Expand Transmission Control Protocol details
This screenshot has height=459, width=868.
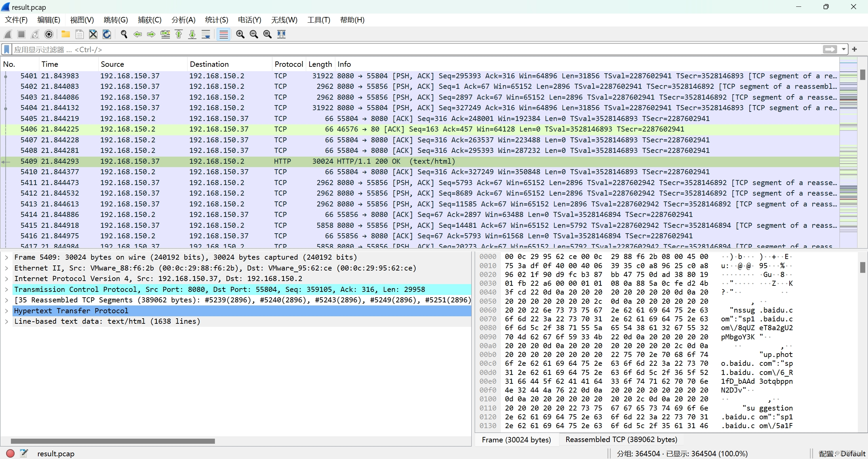[x=6, y=290]
